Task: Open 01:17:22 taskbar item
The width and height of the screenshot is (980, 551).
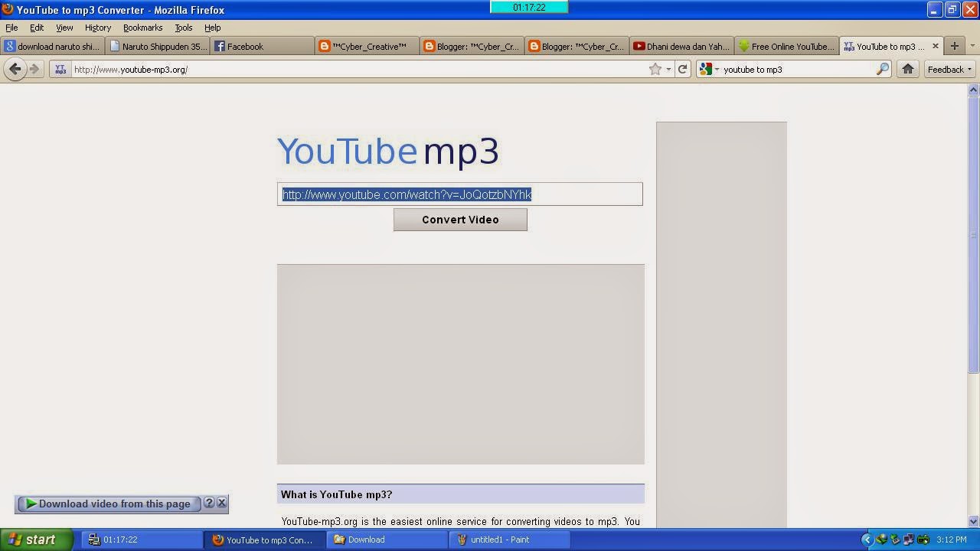Action: click(142, 540)
